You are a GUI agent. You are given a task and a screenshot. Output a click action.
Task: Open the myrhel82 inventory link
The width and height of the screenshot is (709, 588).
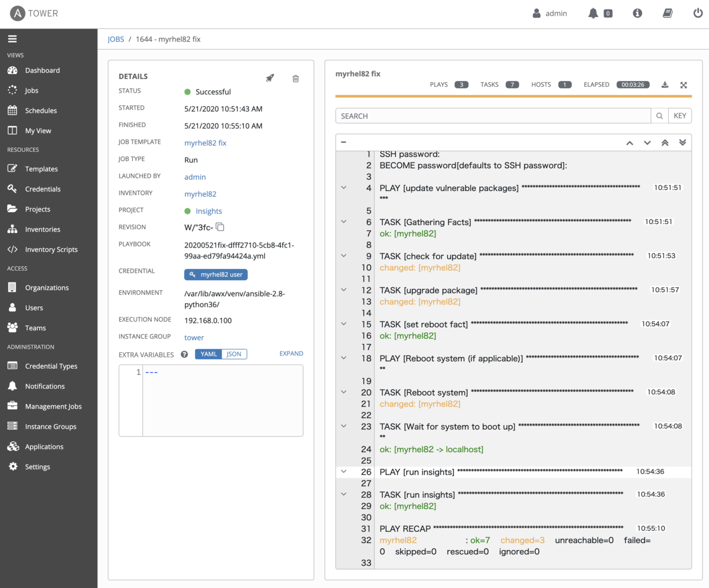[x=200, y=194]
